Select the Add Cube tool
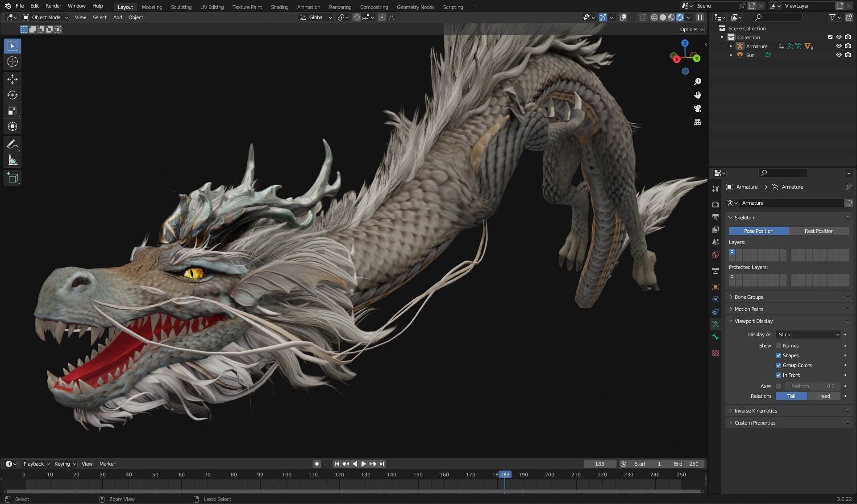The image size is (857, 504). point(12,178)
